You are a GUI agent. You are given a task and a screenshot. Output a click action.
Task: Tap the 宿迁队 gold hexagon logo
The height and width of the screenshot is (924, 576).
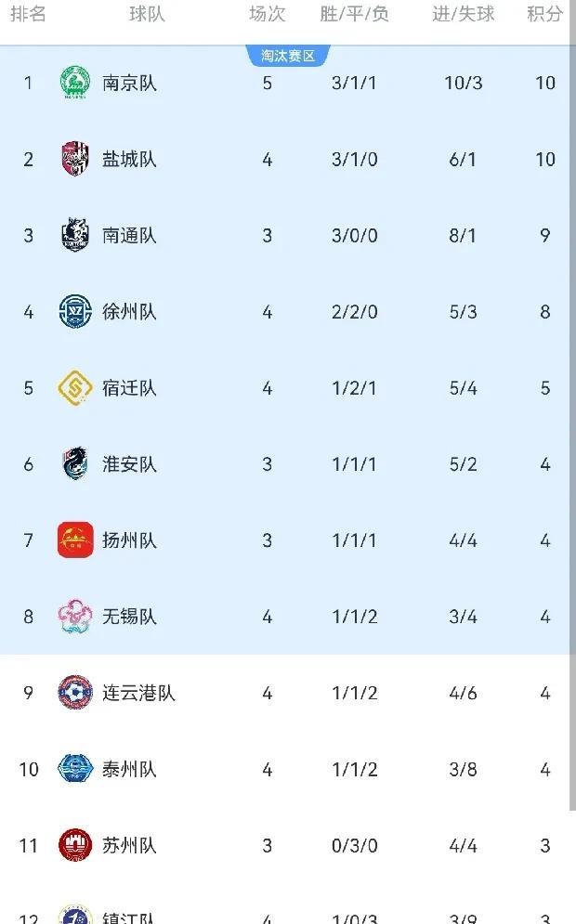point(75,388)
